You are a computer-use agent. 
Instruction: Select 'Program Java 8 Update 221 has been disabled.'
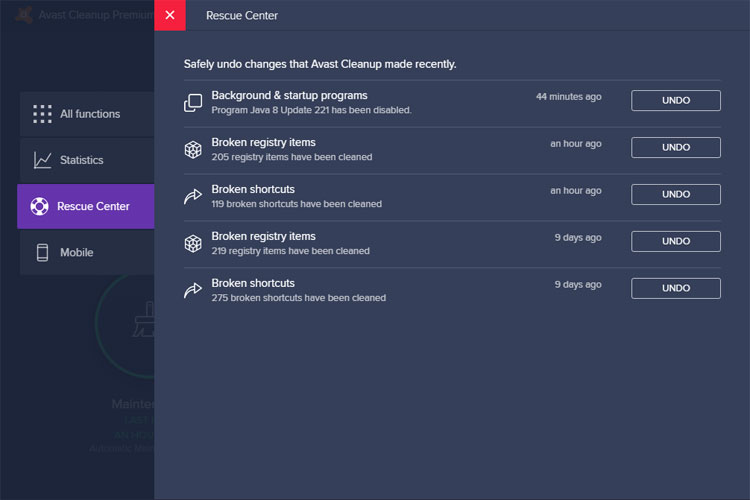(x=311, y=110)
